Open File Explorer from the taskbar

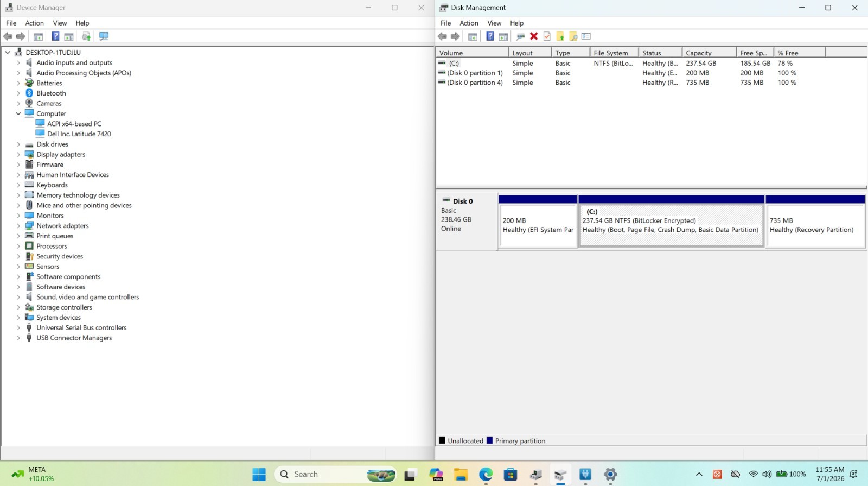point(461,475)
